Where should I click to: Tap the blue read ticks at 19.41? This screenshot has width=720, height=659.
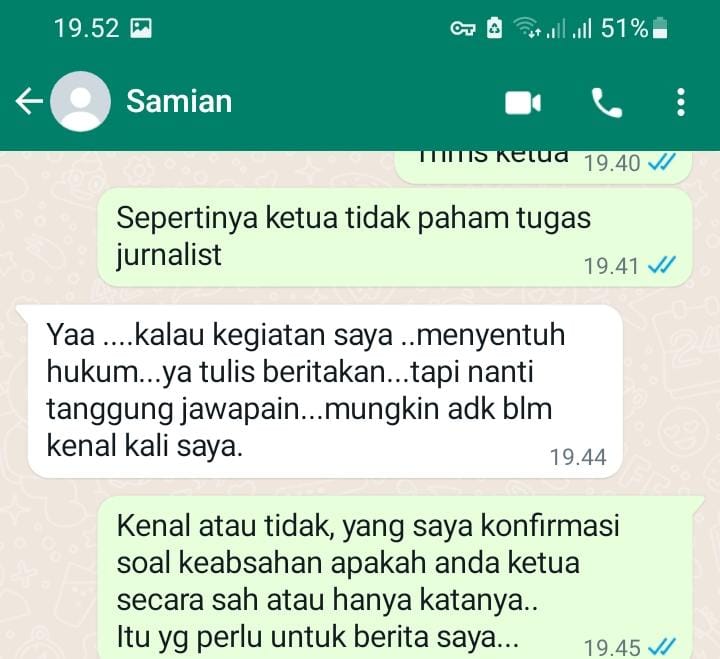point(661,265)
